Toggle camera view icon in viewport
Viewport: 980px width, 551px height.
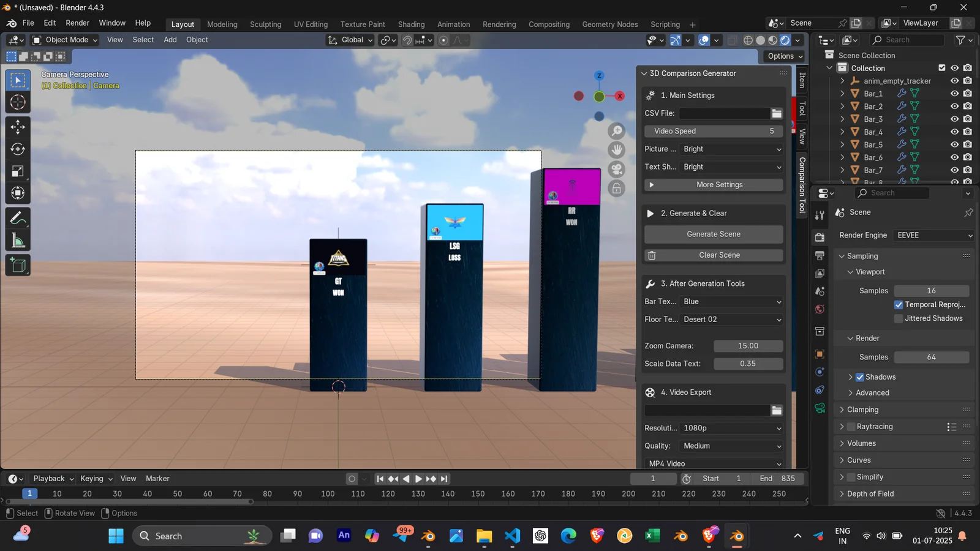coord(617,170)
